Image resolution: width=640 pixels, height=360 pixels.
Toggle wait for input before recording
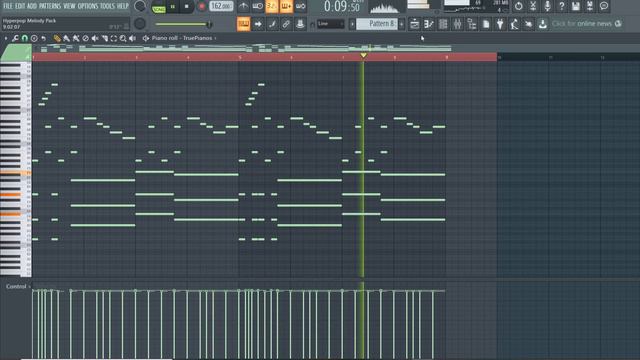coord(258,6)
